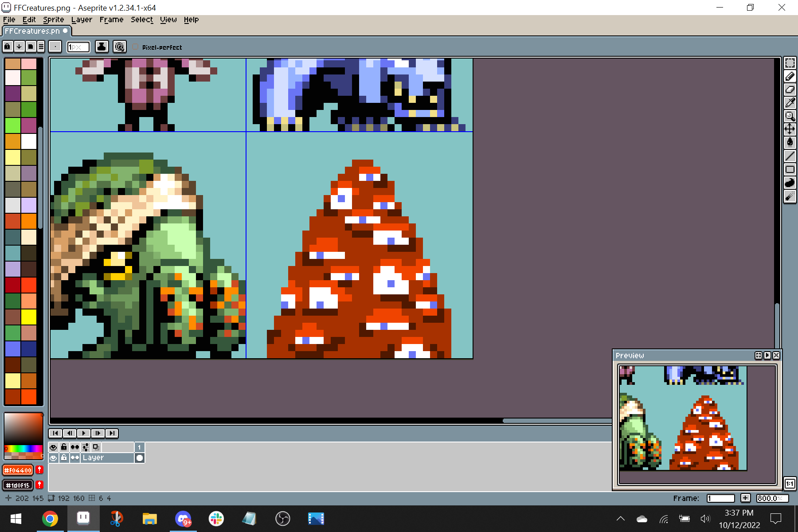Toggle the Pixel-perfect checkbox
This screenshot has height=532, width=798.
click(x=135, y=47)
